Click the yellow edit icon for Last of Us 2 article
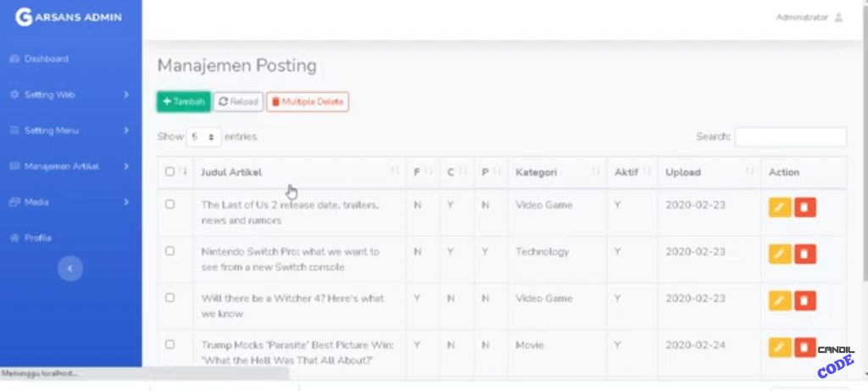 [779, 207]
